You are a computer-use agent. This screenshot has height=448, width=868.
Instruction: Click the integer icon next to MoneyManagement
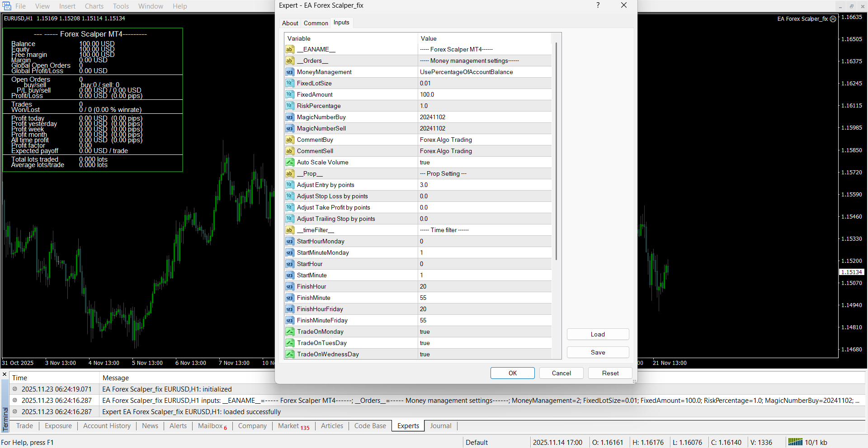(290, 72)
